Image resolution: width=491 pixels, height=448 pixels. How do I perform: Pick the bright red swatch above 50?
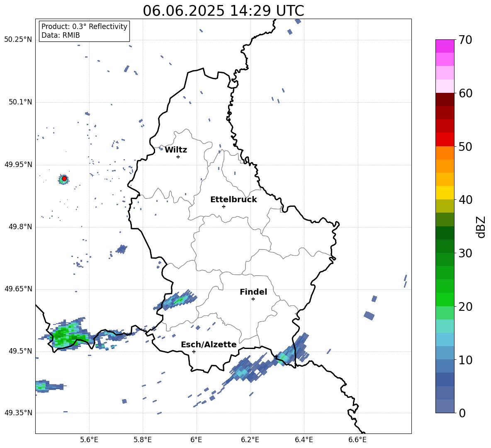(445, 140)
